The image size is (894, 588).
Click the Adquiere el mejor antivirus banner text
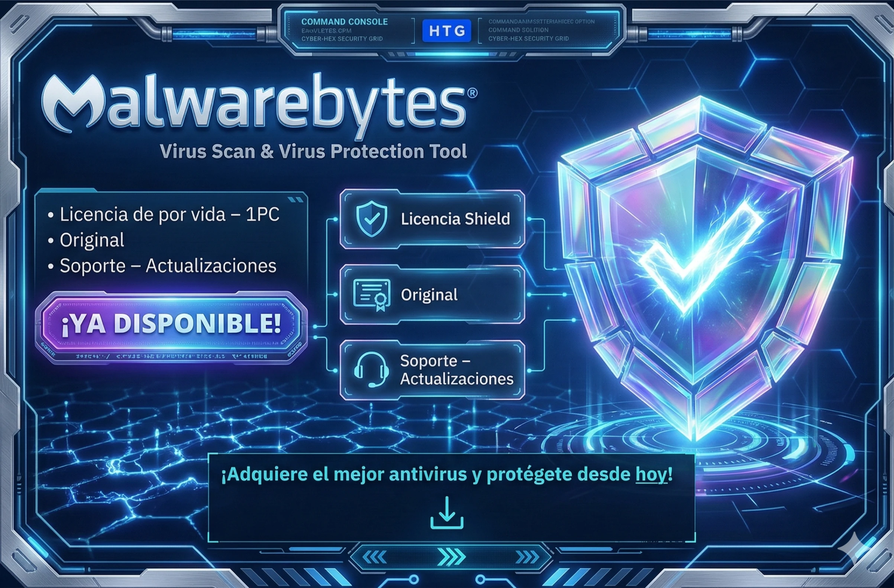pos(447,475)
